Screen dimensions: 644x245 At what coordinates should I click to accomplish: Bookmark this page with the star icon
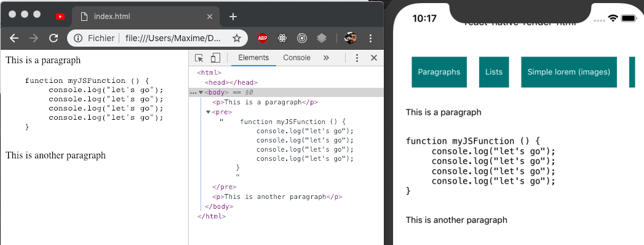[237, 38]
